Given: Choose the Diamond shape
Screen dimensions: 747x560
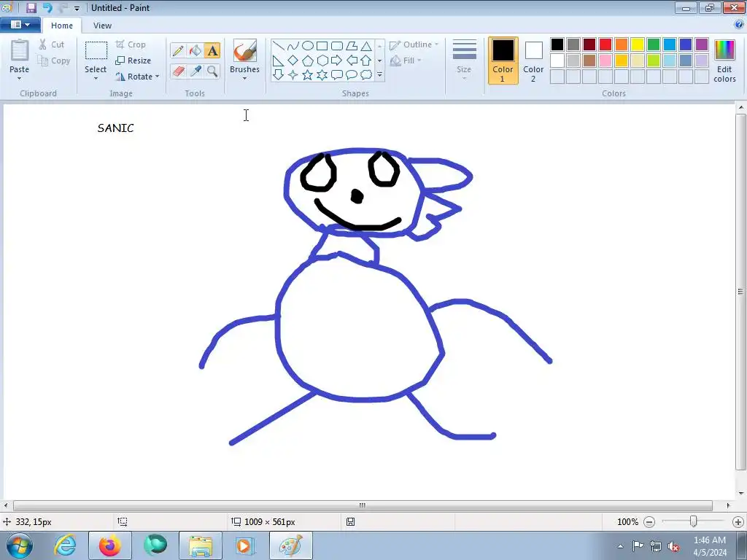Looking at the screenshot, I should 293,61.
